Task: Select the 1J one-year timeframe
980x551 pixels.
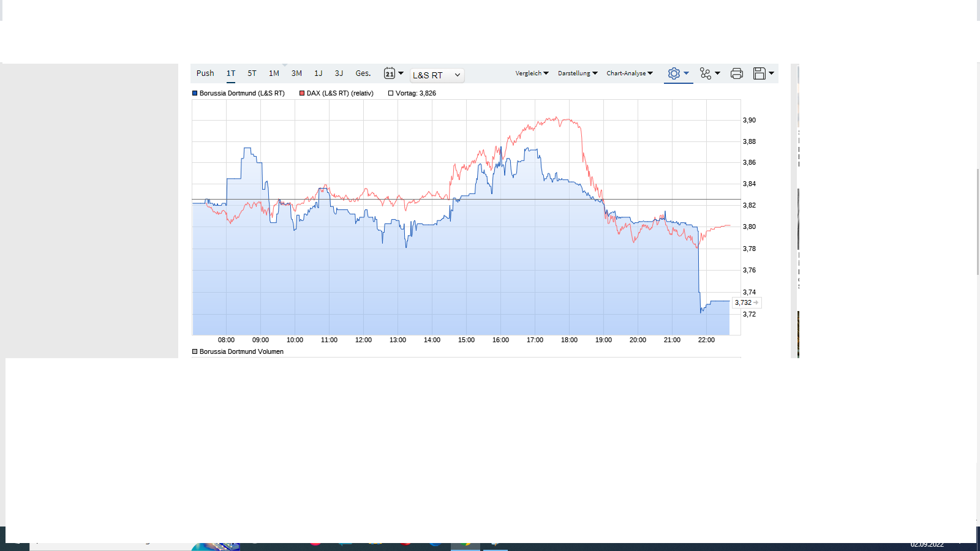Action: (x=318, y=73)
